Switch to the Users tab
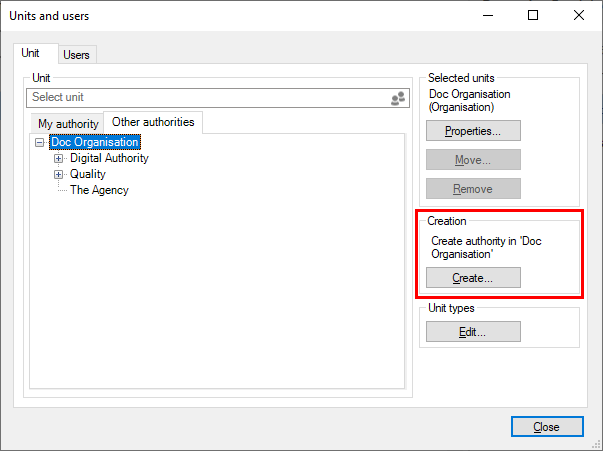This screenshot has width=603, height=451. point(76,55)
